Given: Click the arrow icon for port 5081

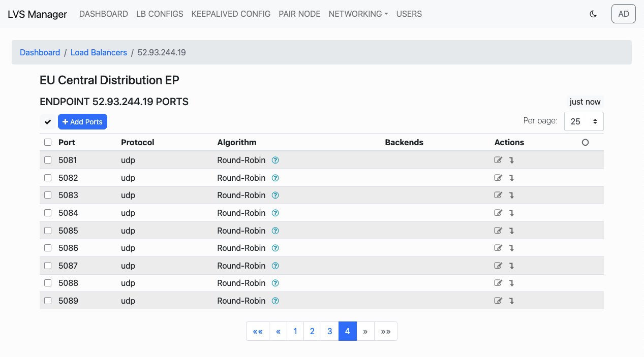Looking at the screenshot, I should click(x=511, y=160).
